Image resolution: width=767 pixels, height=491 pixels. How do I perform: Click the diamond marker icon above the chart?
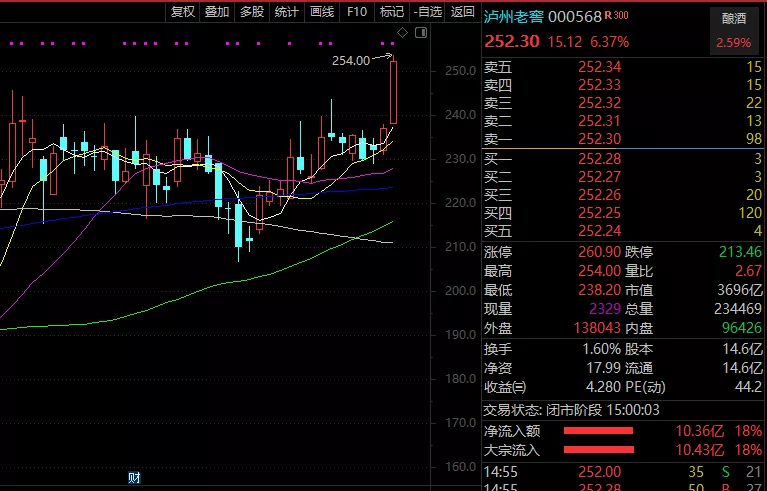[401, 33]
